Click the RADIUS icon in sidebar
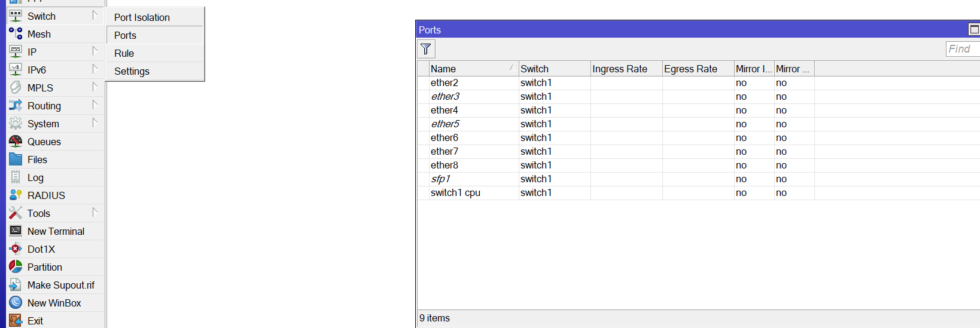Image resolution: width=980 pixels, height=328 pixels. [16, 195]
